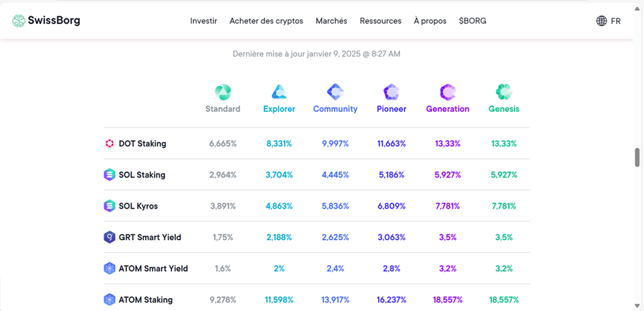Click the Standard column header
The height and width of the screenshot is (311, 644).
[223, 109]
